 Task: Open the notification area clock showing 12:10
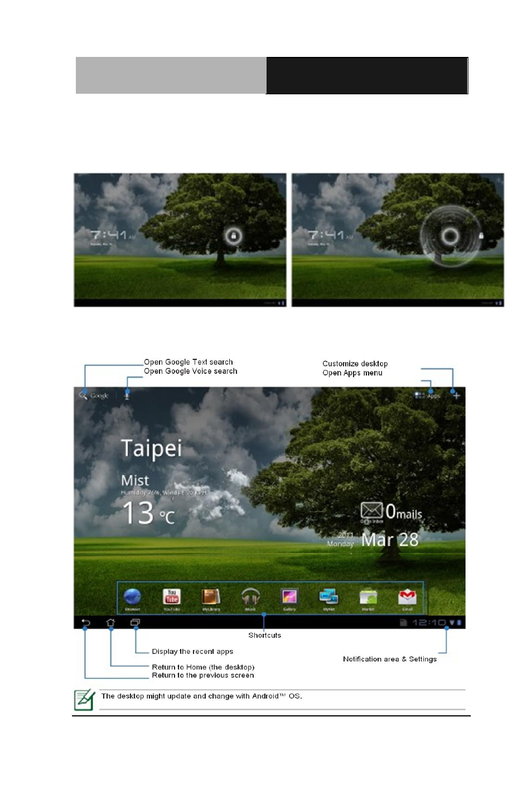click(x=429, y=623)
